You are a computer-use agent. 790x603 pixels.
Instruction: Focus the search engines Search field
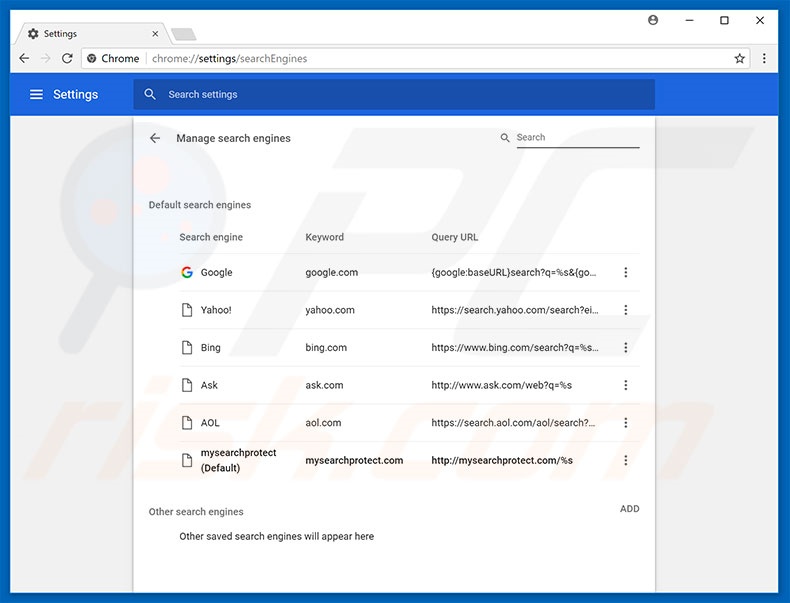pyautogui.click(x=578, y=138)
